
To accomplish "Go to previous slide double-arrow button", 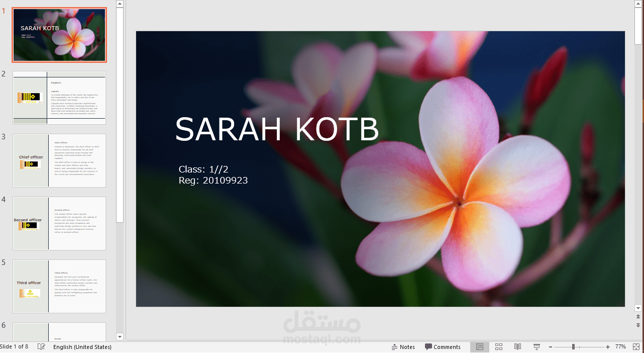I will click(638, 316).
